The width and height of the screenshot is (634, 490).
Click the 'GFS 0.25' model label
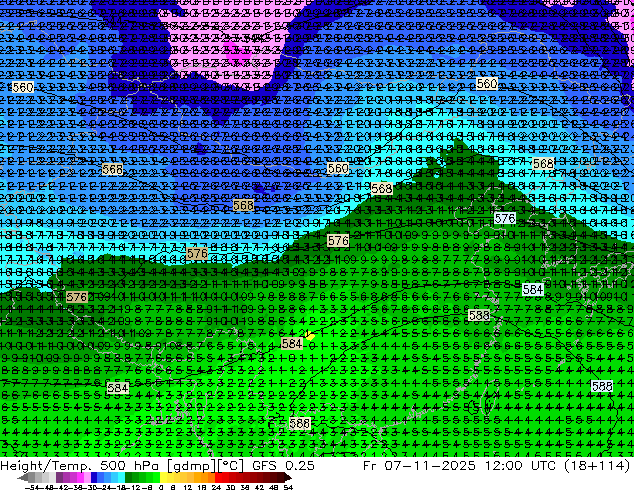coord(283,465)
